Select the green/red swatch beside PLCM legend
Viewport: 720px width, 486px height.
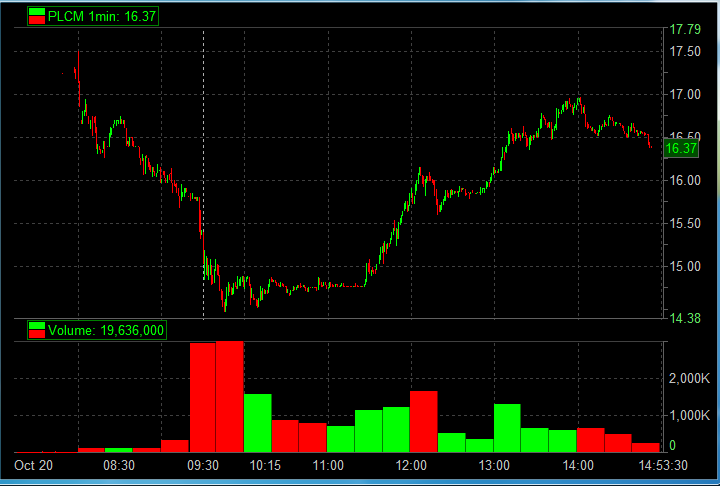37,16
